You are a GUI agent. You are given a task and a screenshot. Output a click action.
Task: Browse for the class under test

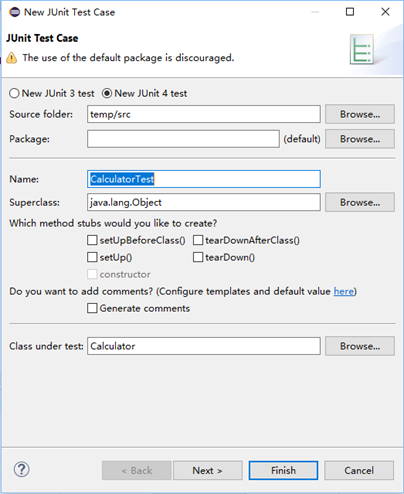(x=360, y=346)
